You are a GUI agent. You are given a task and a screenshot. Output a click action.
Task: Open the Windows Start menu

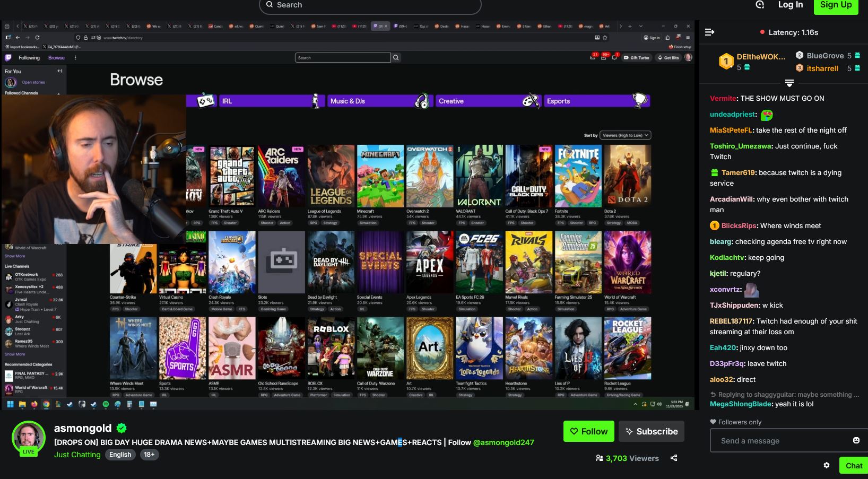tap(10, 404)
